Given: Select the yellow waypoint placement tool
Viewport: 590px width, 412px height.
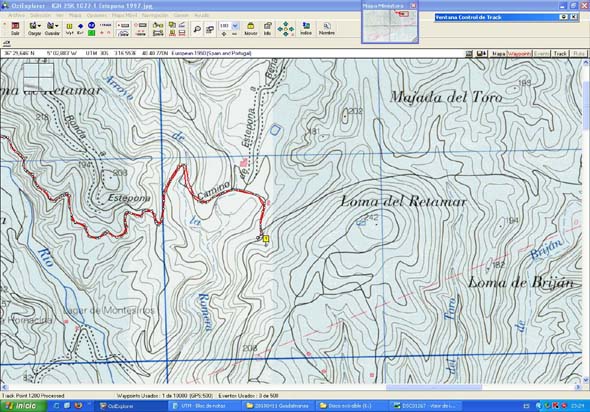Looking at the screenshot, I should [69, 26].
